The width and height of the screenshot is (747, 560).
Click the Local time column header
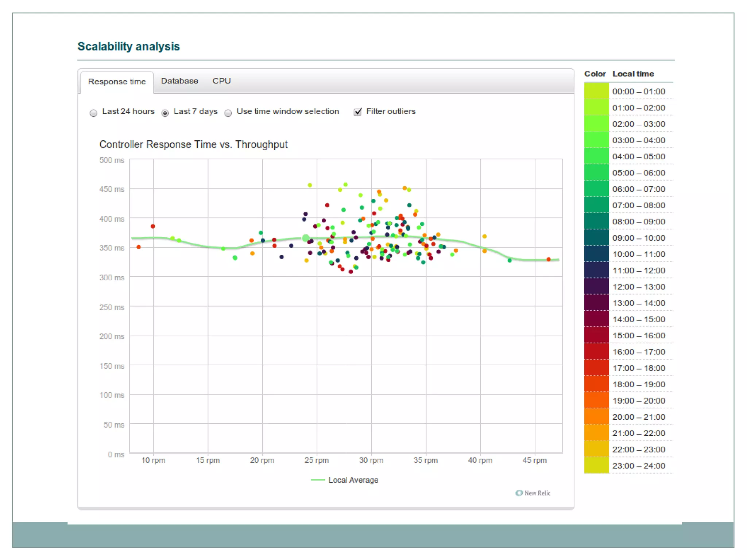[x=633, y=74]
